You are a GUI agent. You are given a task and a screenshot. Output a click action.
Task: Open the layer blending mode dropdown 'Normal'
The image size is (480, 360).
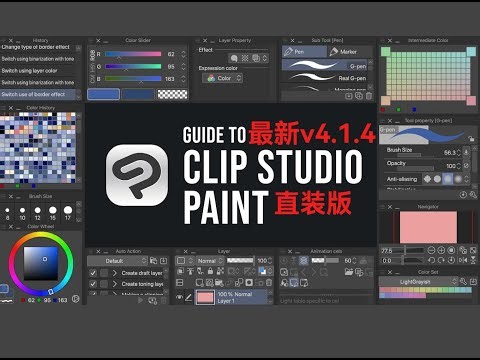[x=210, y=261]
